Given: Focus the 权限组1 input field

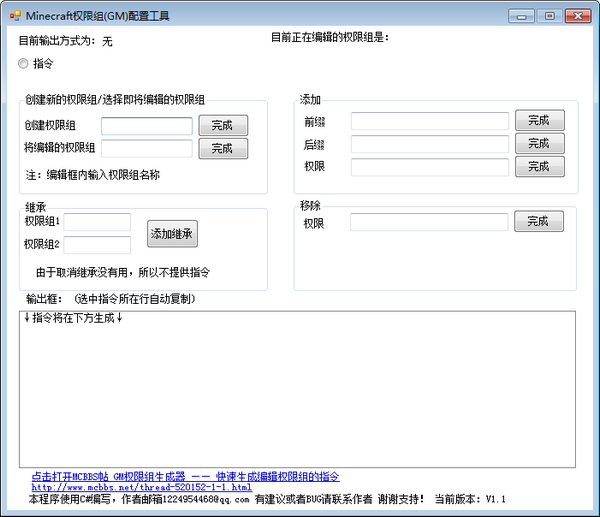Looking at the screenshot, I should pos(97,222).
